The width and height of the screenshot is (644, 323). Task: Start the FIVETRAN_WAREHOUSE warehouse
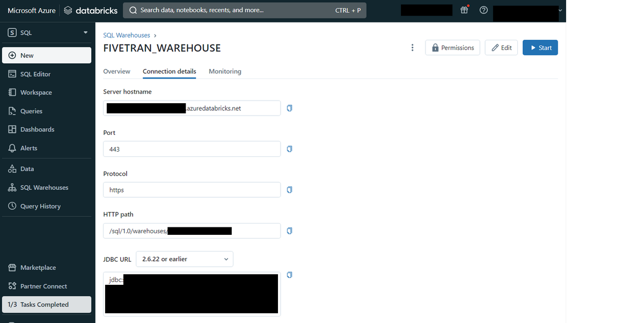[x=540, y=48]
